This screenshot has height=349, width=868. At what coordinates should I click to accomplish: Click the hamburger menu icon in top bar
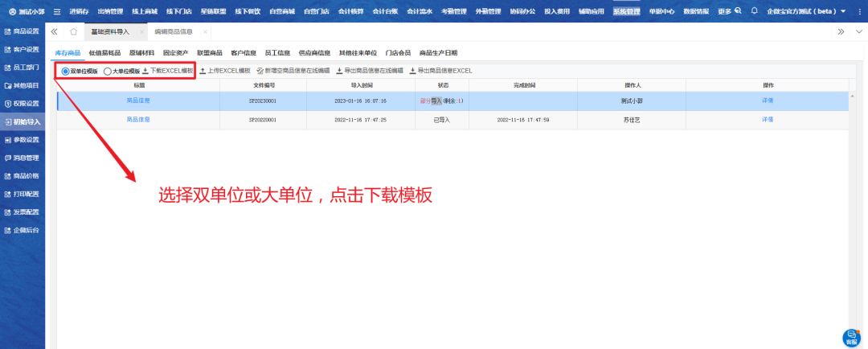tap(56, 11)
